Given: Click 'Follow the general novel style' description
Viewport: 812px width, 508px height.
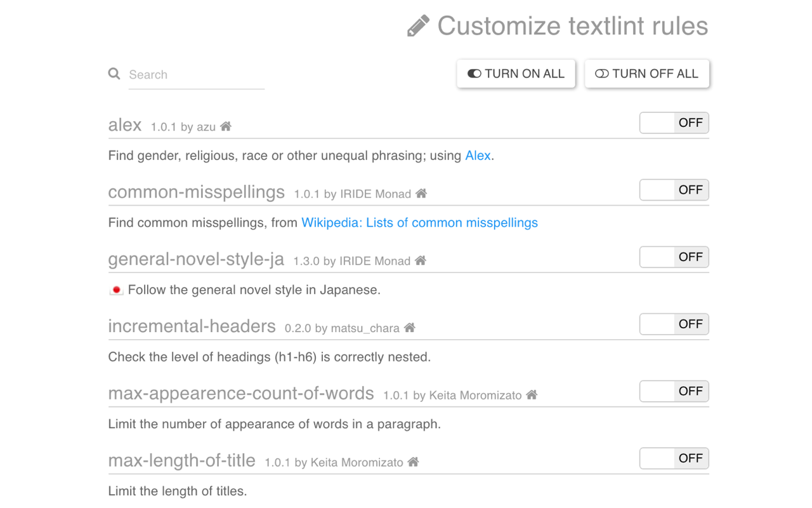Looking at the screenshot, I should click(254, 290).
